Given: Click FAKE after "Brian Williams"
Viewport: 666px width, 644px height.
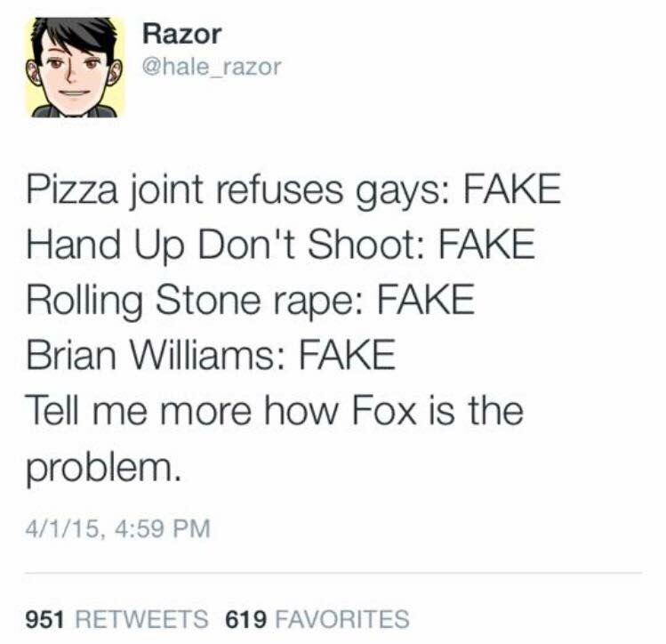Looking at the screenshot, I should pos(347,355).
